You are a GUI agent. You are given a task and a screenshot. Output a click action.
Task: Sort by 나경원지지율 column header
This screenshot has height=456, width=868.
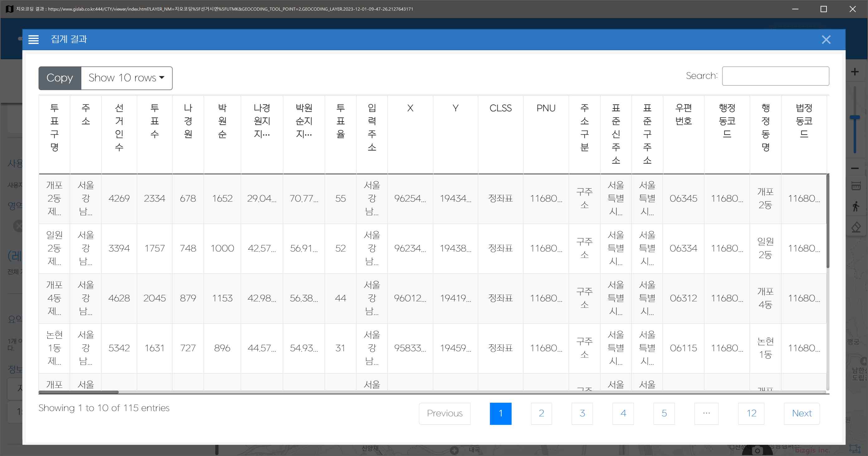262,134
